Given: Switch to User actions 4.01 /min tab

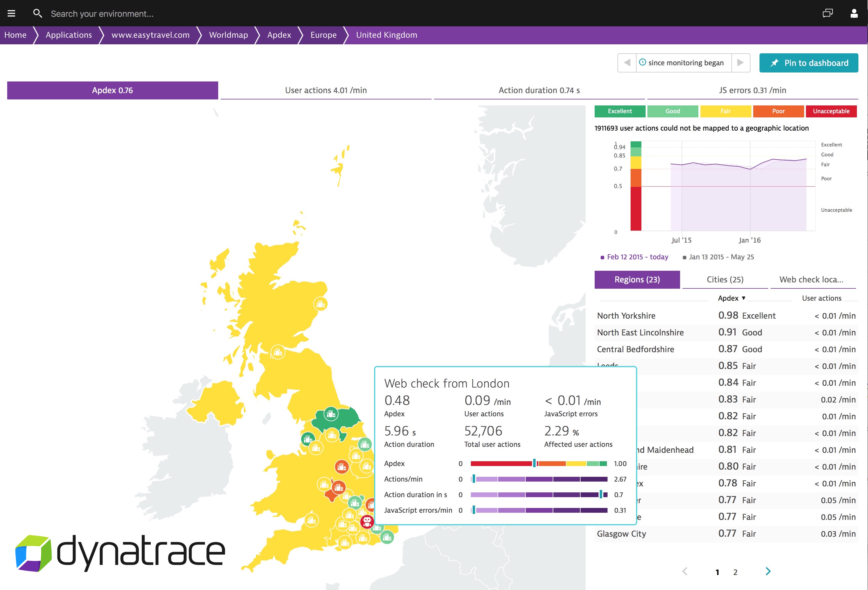Looking at the screenshot, I should [326, 90].
